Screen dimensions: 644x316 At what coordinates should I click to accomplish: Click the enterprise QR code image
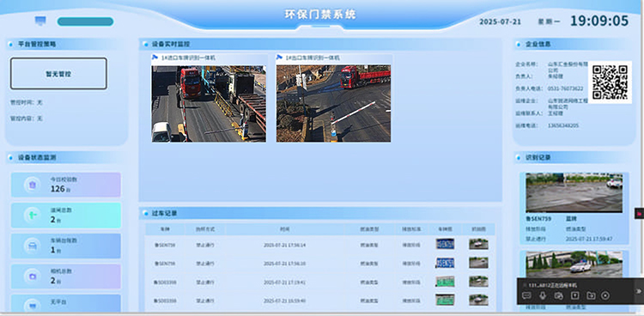(610, 82)
